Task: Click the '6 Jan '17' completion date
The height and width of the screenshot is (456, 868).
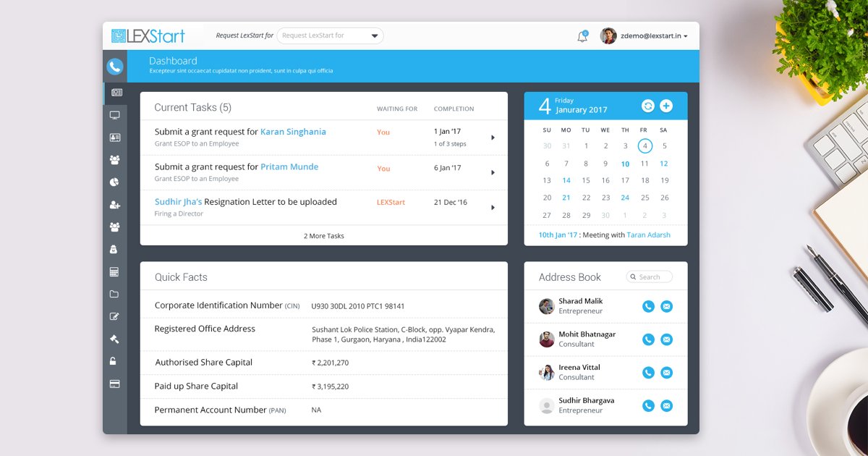Action: point(447,168)
